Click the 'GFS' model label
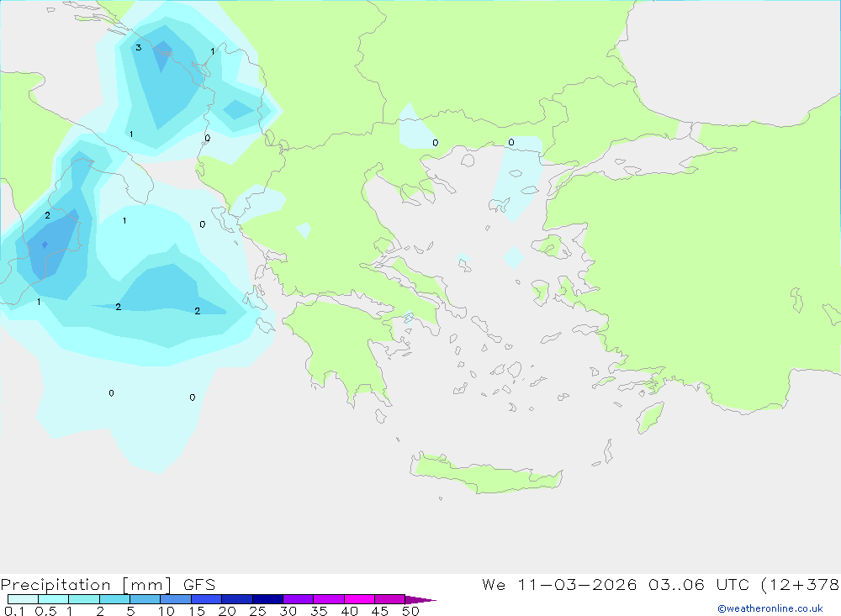841x616 pixels. 199,585
